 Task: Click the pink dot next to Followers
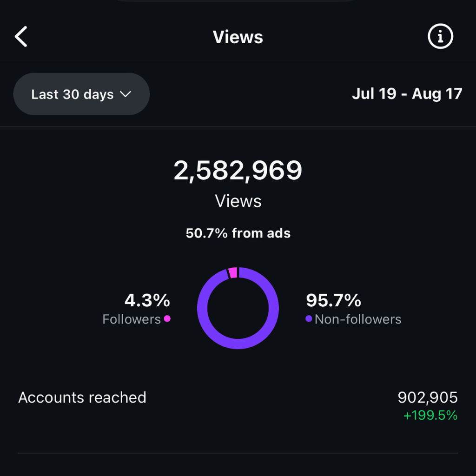[167, 319]
